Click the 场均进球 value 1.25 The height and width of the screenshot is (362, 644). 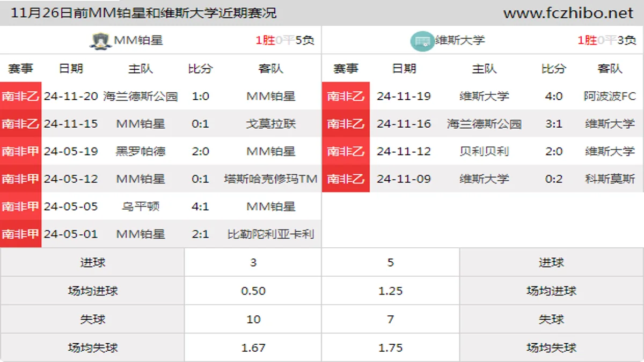click(391, 291)
